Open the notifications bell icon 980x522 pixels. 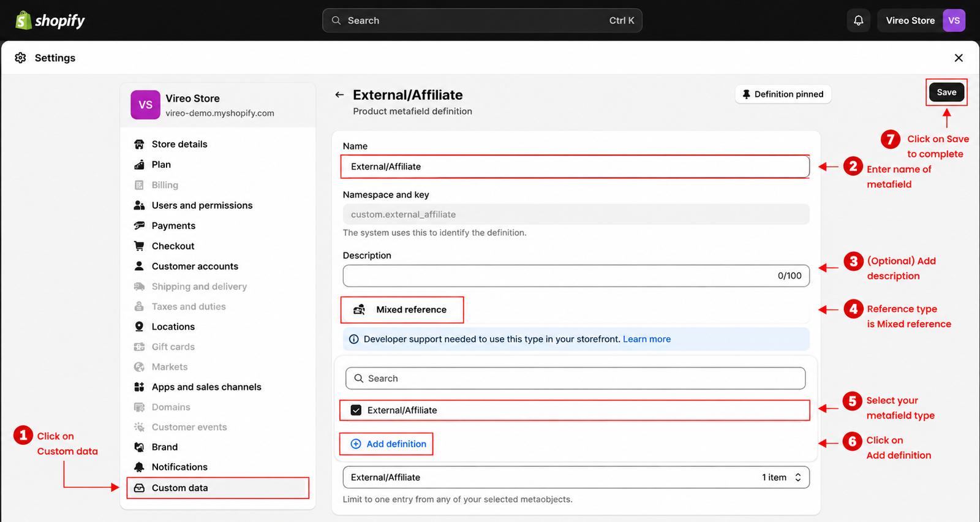coord(858,20)
